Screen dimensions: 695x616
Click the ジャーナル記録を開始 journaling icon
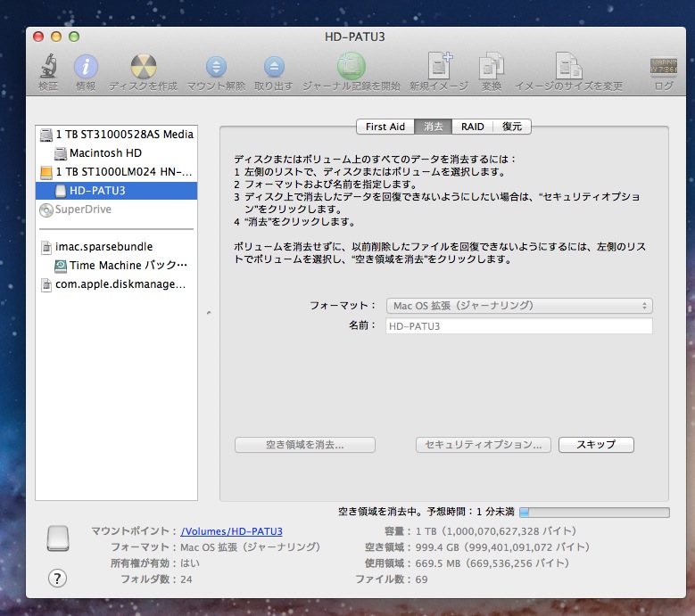351,67
